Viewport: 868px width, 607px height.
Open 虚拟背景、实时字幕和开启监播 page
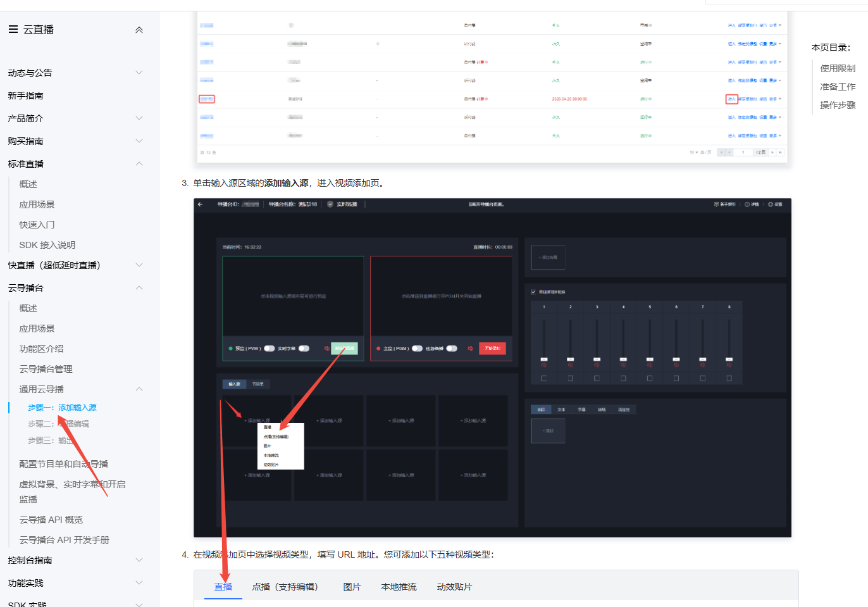tap(73, 492)
